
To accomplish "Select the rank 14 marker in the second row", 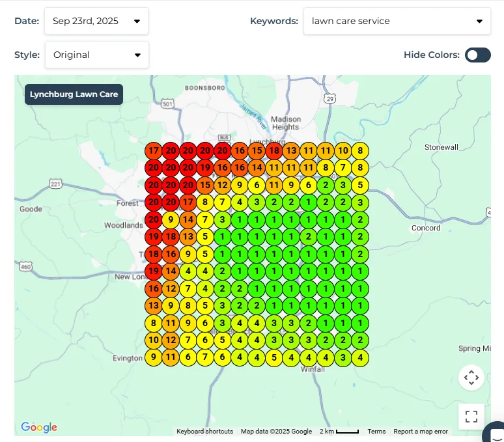I will click(x=257, y=168).
